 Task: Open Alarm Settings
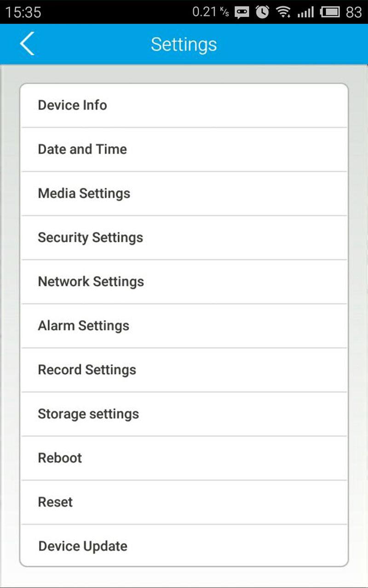tap(184, 326)
